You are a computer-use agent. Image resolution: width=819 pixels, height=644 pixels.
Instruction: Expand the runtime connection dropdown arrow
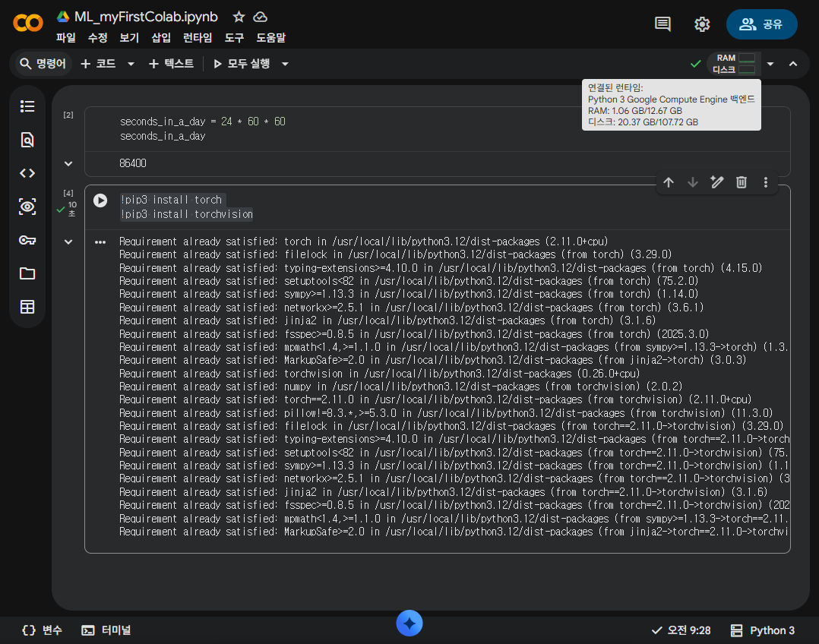(770, 64)
